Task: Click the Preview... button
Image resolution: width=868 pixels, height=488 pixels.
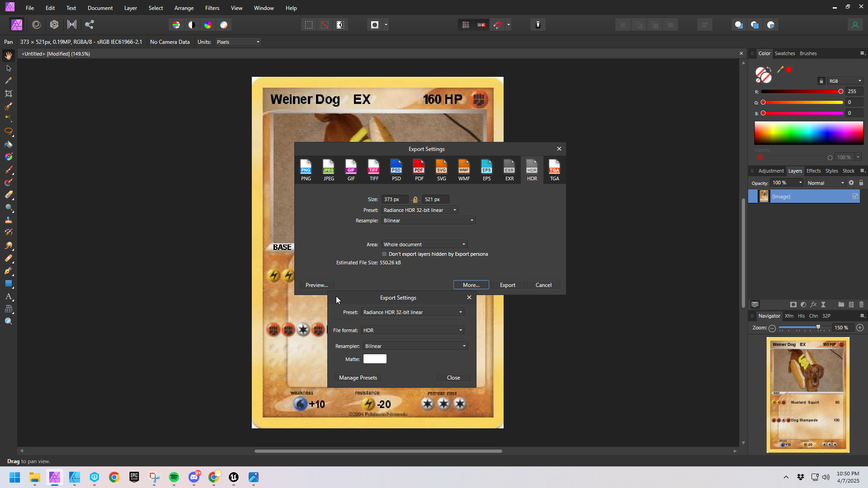Action: (316, 285)
